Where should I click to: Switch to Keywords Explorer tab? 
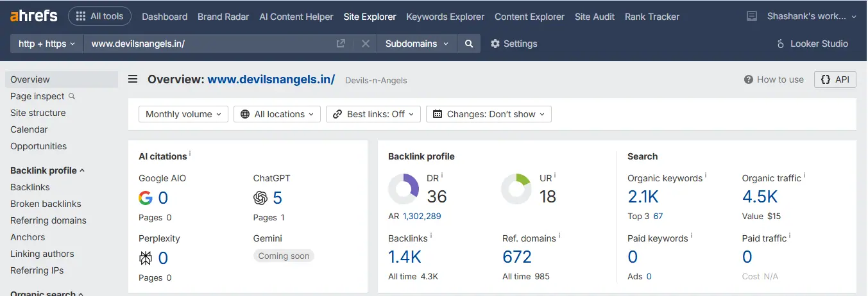(445, 17)
